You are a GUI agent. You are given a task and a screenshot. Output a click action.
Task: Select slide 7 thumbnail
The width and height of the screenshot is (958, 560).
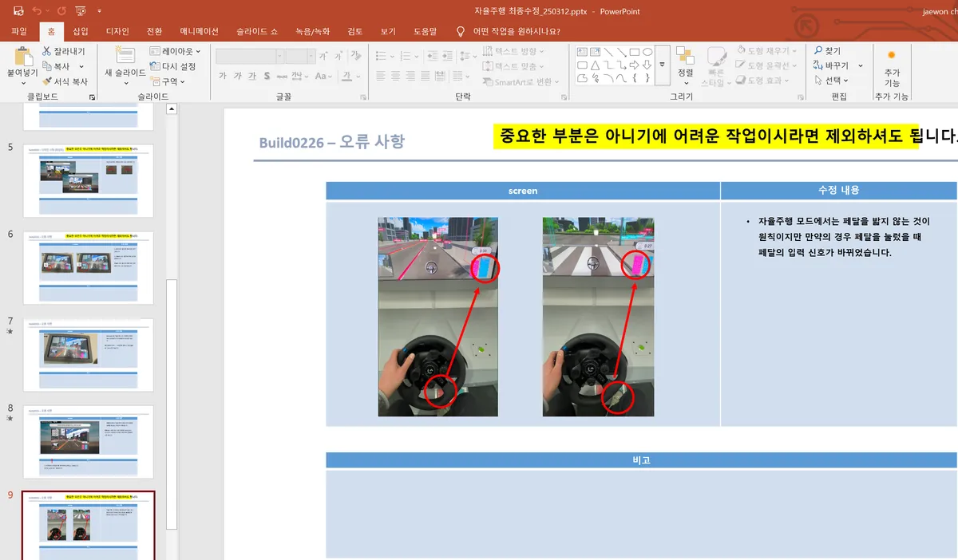88,354
